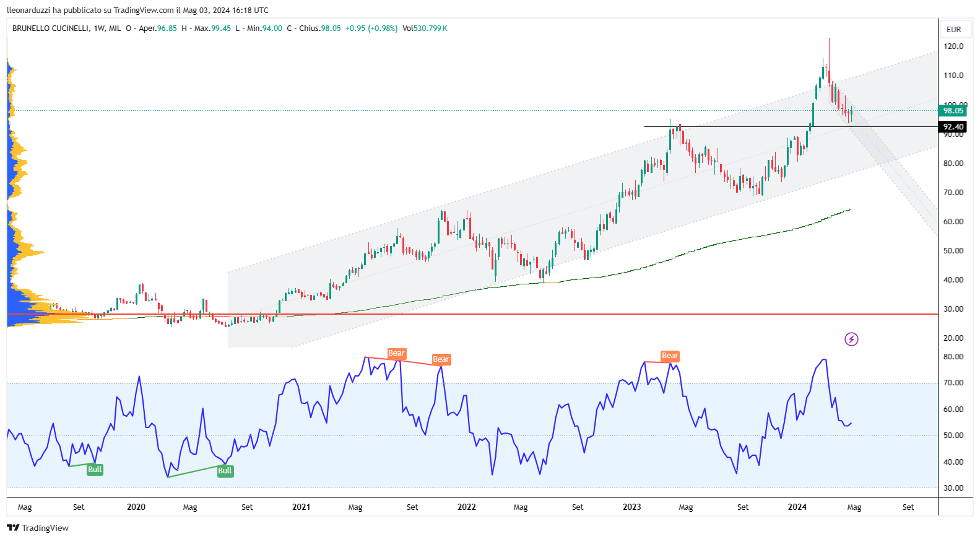The width and height of the screenshot is (980, 539).
Task: Click the 120.0 price axis label
Action: click(x=953, y=46)
